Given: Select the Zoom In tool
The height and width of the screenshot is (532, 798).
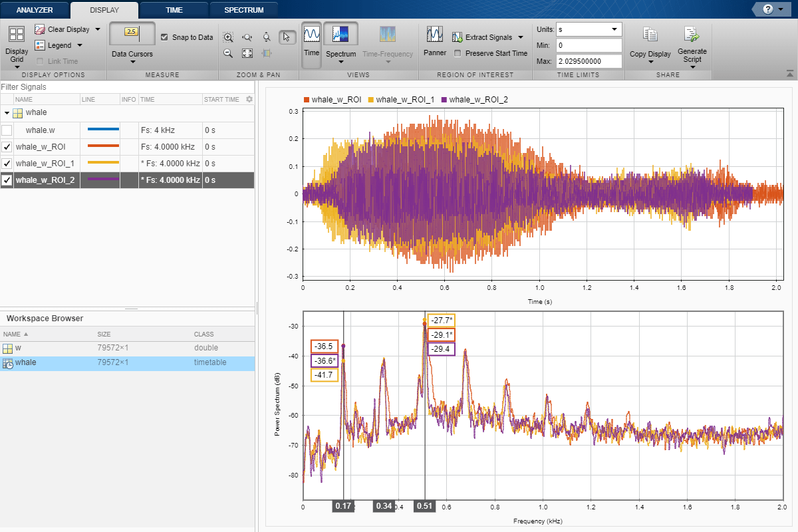Looking at the screenshot, I should pyautogui.click(x=228, y=38).
